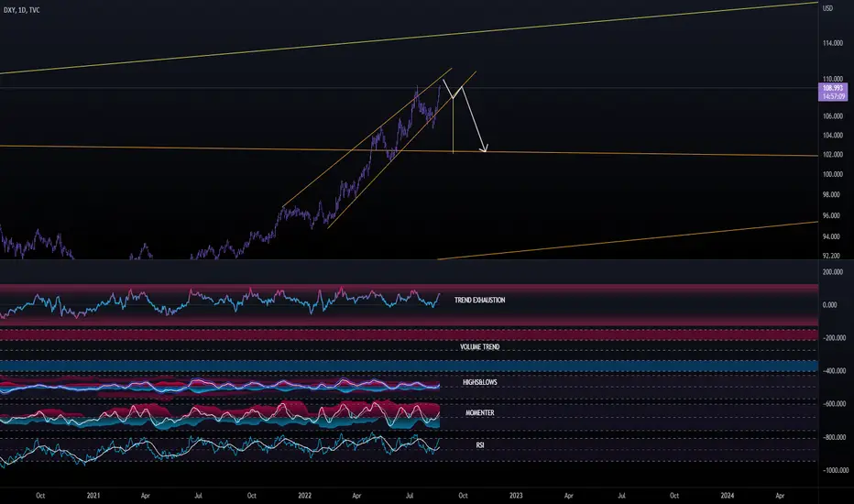Click the 98.000 price axis value
This screenshot has height=504, width=854.
click(x=831, y=194)
